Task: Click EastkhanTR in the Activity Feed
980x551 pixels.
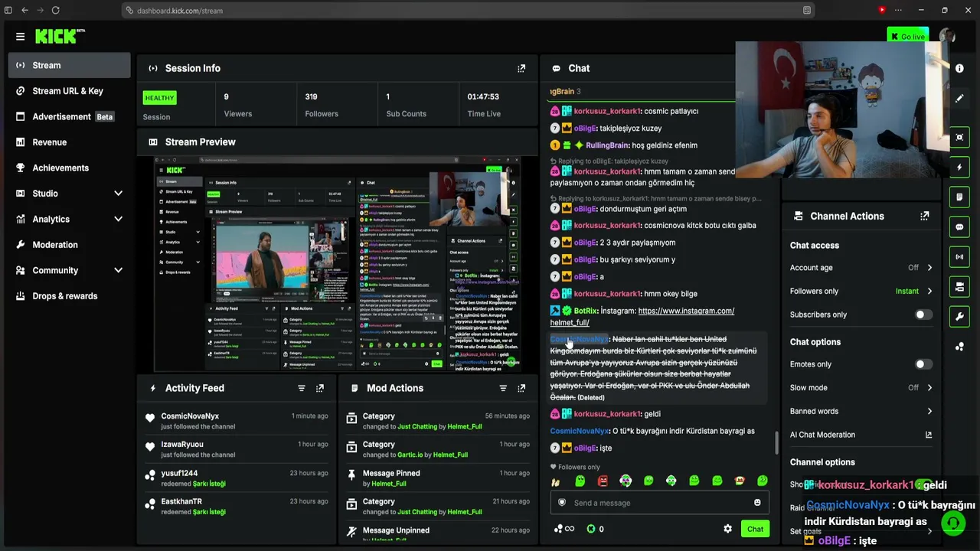Action: point(182,502)
